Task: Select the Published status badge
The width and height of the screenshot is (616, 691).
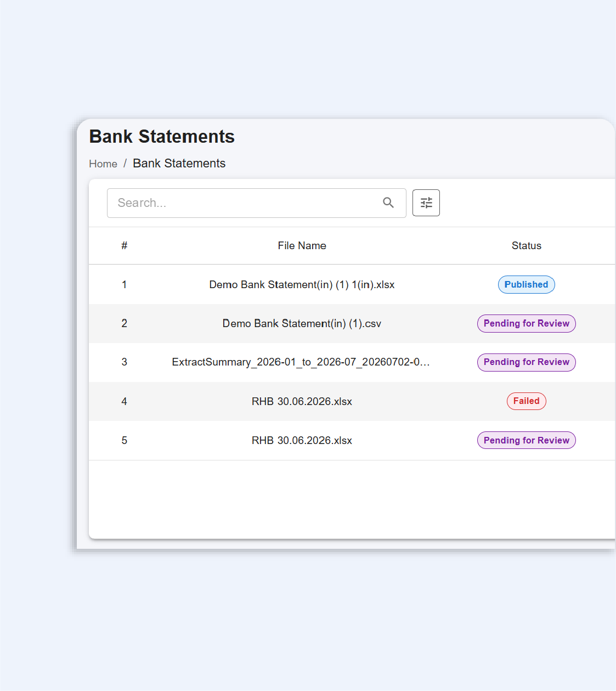Action: pos(527,284)
